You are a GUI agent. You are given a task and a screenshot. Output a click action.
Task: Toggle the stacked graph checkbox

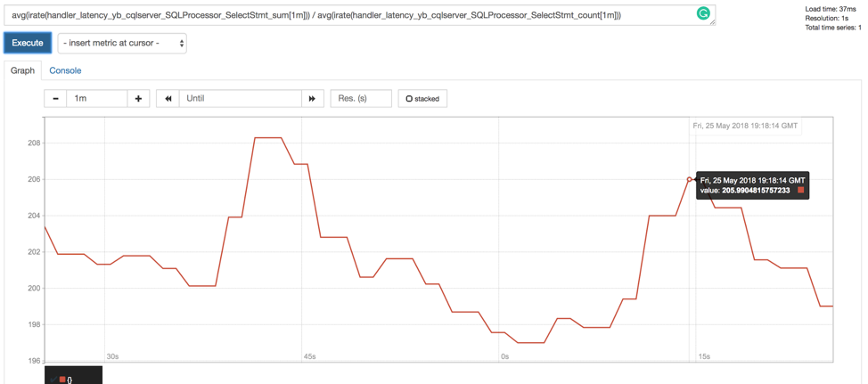409,99
